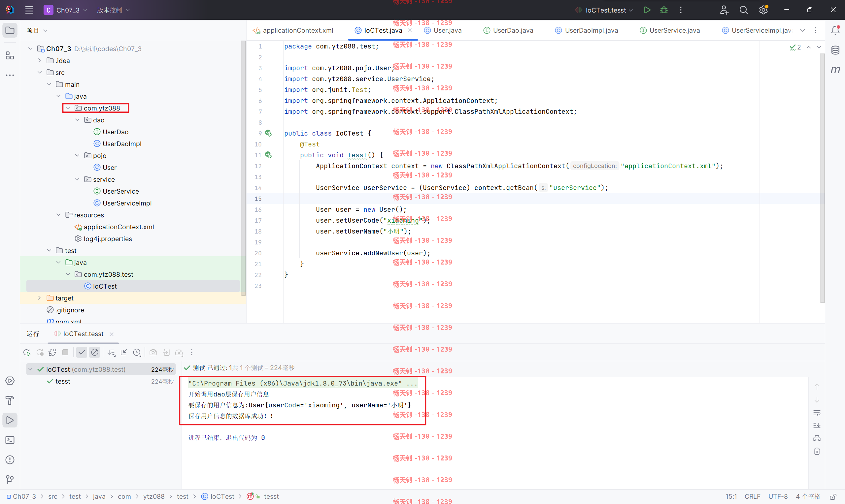Open the Ch07_3 project dropdown
The image size is (845, 504).
click(x=66, y=10)
